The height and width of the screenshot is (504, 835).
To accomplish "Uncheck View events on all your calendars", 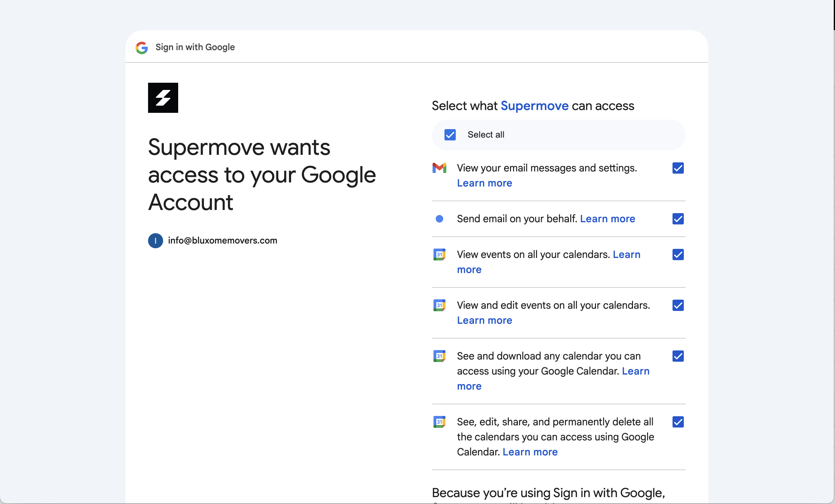I will 678,255.
